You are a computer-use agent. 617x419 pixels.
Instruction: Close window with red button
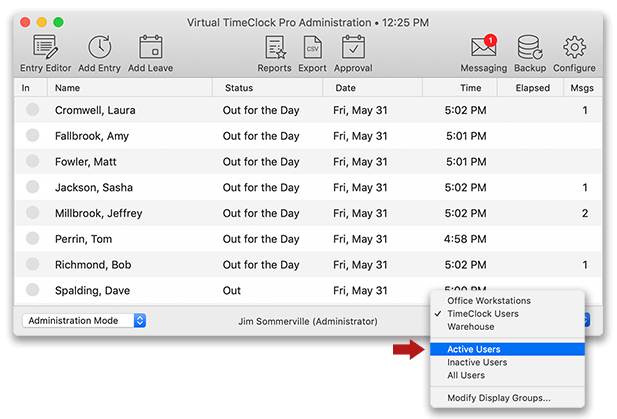(25, 22)
